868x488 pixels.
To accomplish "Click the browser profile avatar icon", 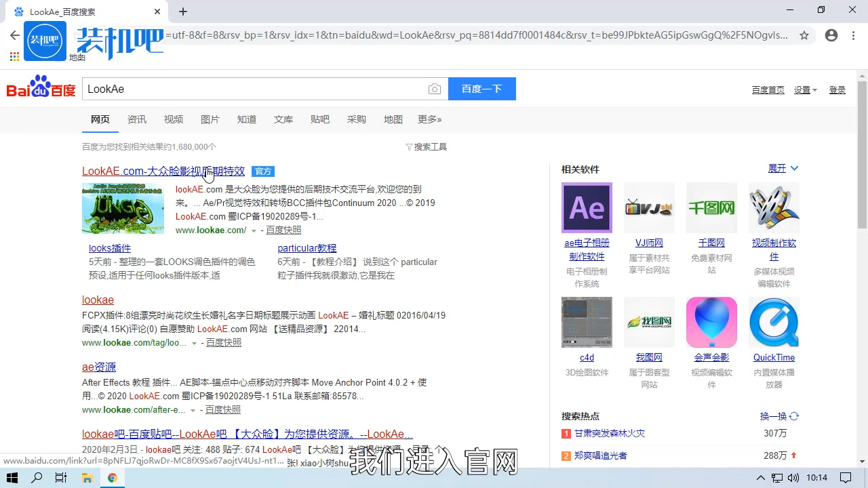I will [x=831, y=35].
